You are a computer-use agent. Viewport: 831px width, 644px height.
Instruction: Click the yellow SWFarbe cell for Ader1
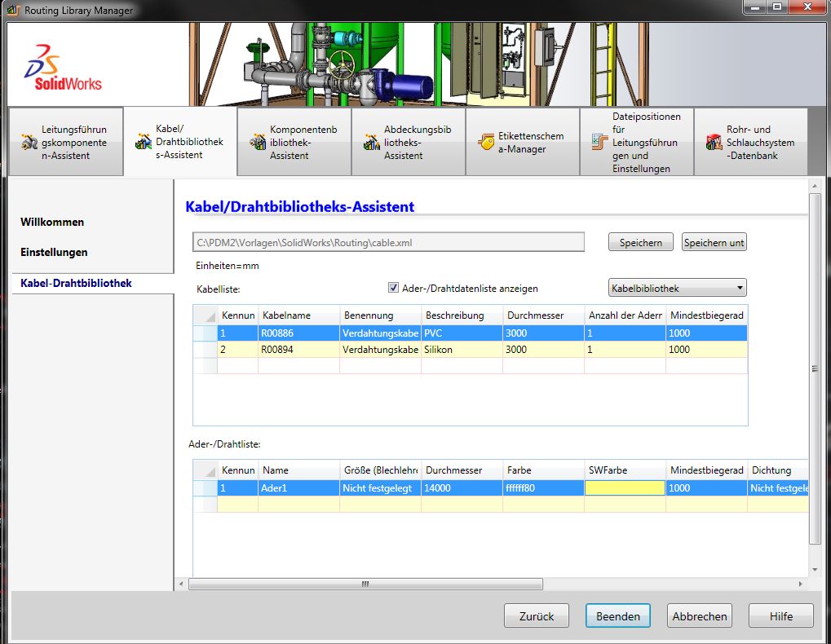click(625, 488)
